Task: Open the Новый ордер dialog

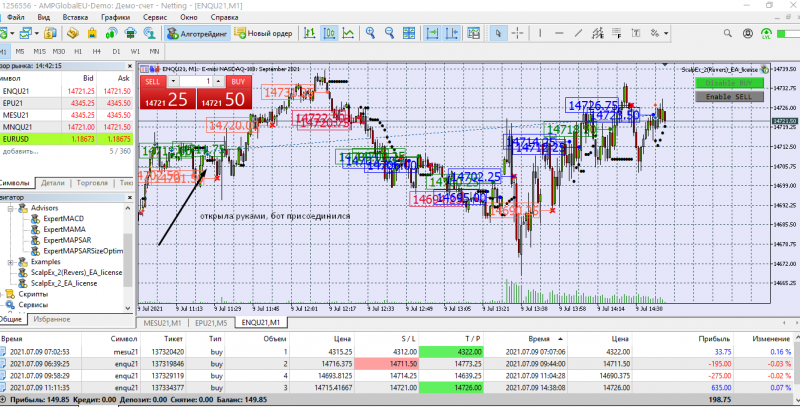Action: click(264, 33)
